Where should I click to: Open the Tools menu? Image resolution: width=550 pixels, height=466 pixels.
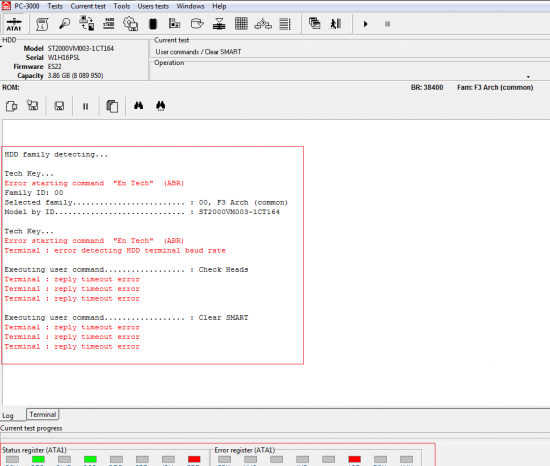122,6
